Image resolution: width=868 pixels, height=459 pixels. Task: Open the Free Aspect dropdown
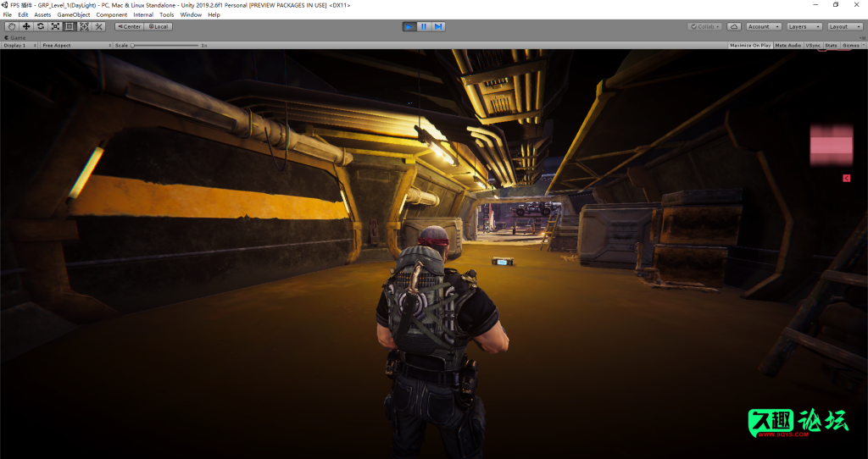click(x=75, y=45)
